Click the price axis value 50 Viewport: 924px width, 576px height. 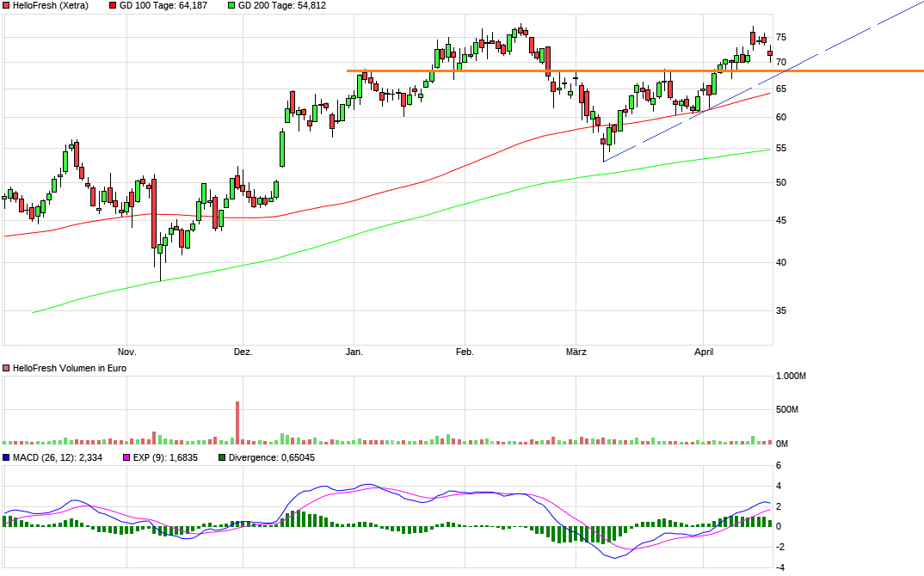(x=781, y=182)
